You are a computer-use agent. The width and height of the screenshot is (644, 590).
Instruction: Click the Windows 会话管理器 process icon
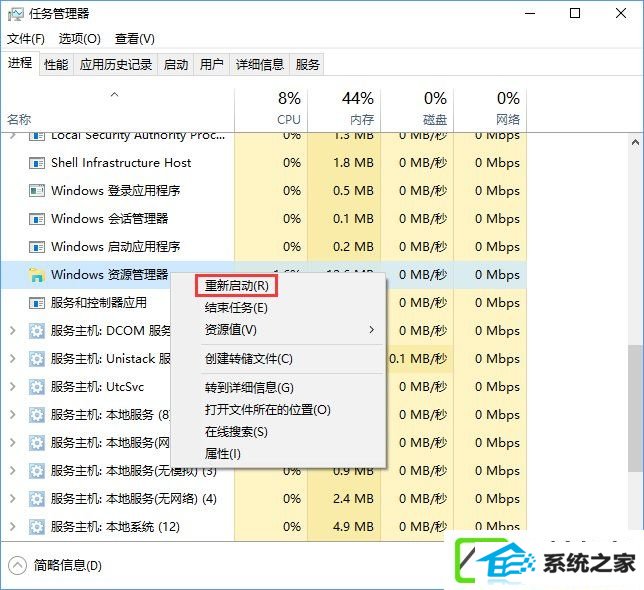click(37, 219)
